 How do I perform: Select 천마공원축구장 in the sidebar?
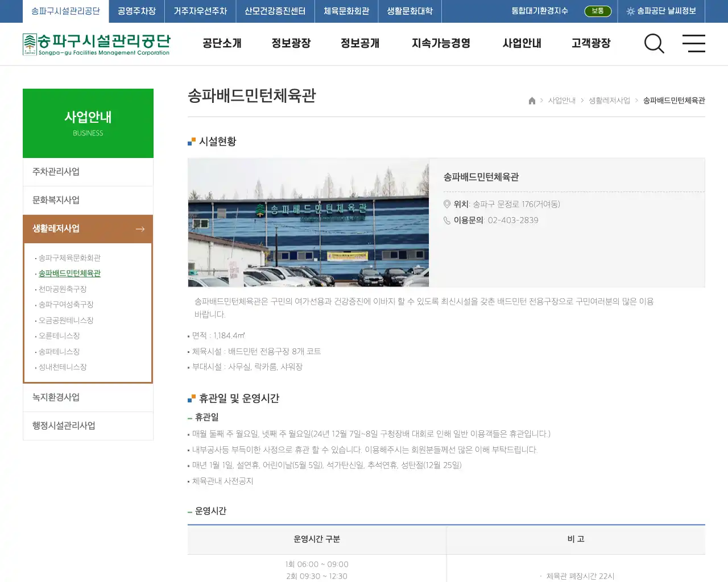(x=63, y=289)
